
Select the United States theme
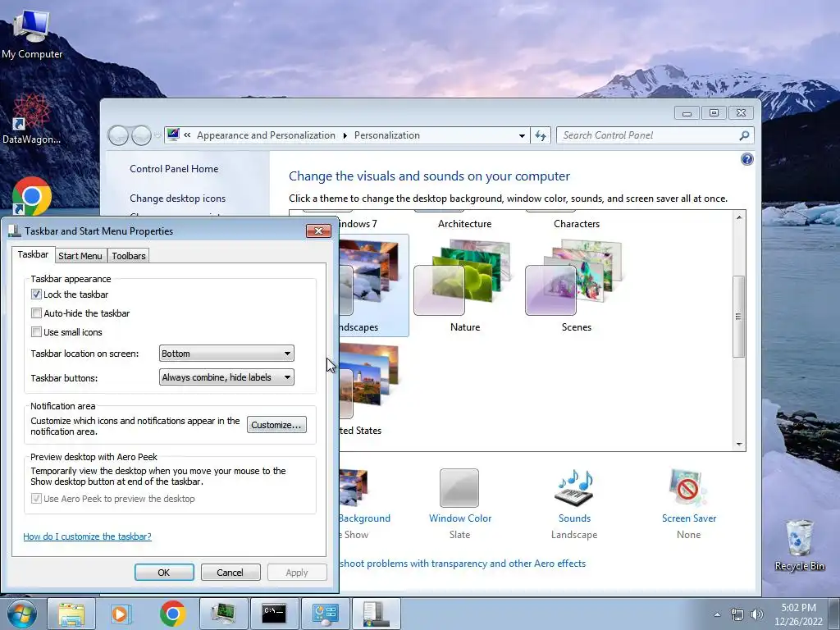tap(370, 390)
